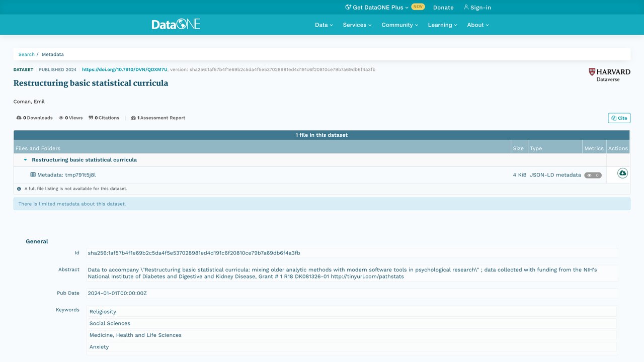Click the Cite button

619,118
